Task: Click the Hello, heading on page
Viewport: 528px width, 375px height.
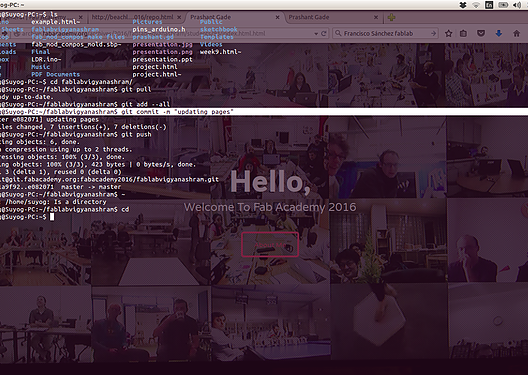Action: coord(270,182)
